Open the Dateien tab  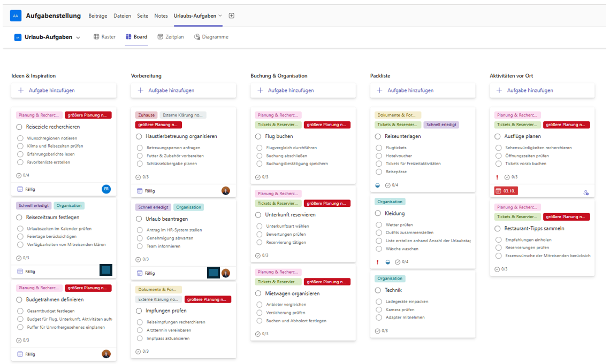click(x=122, y=16)
